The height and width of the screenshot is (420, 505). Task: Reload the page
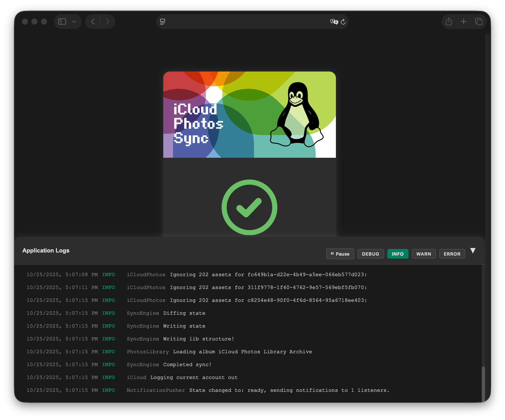click(343, 22)
